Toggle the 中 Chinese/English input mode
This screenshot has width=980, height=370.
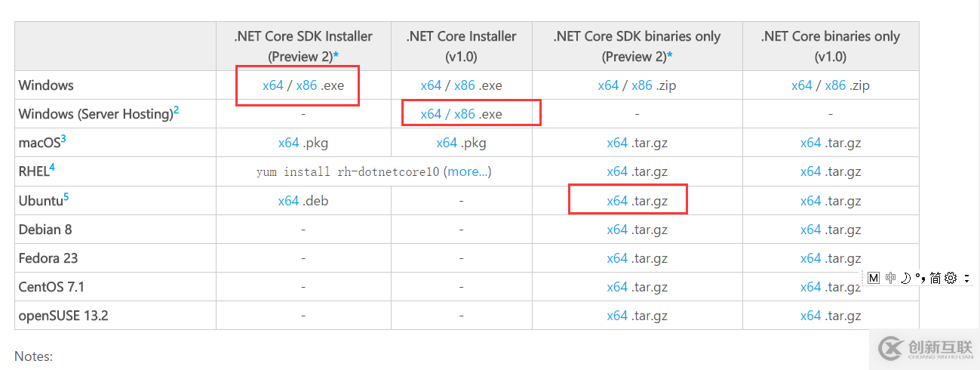click(x=890, y=278)
